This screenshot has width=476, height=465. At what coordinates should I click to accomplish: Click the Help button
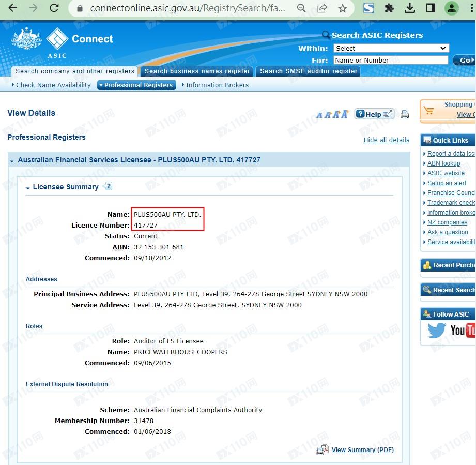374,114
